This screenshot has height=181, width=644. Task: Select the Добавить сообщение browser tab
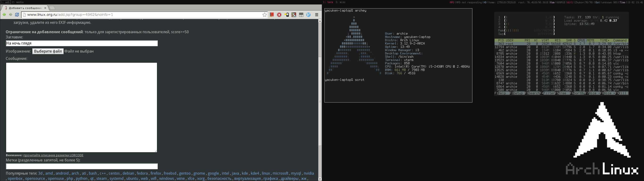tap(25, 8)
